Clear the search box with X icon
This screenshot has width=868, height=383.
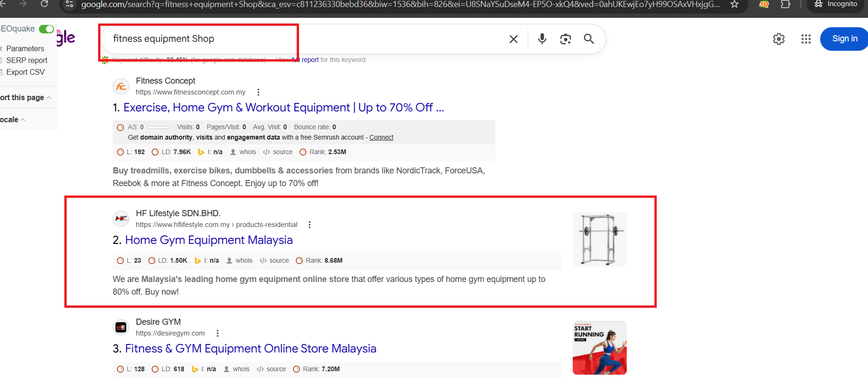(514, 39)
